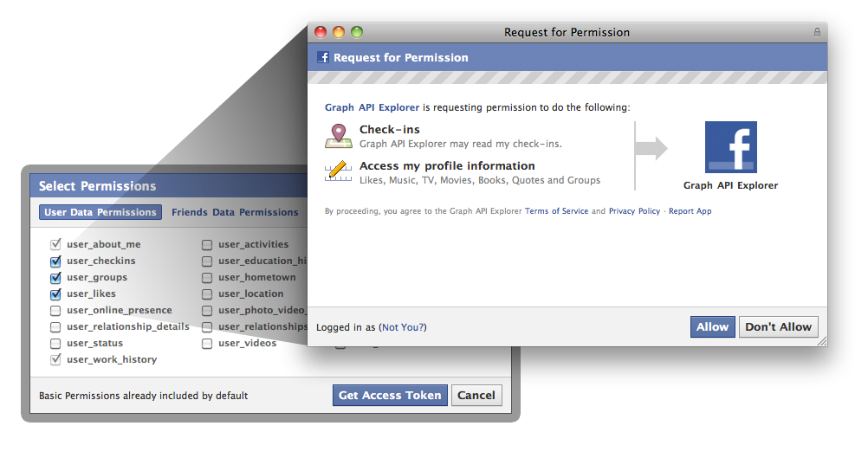868x471 pixels.
Task: Click the Check-ins map pin icon
Action: click(x=338, y=136)
